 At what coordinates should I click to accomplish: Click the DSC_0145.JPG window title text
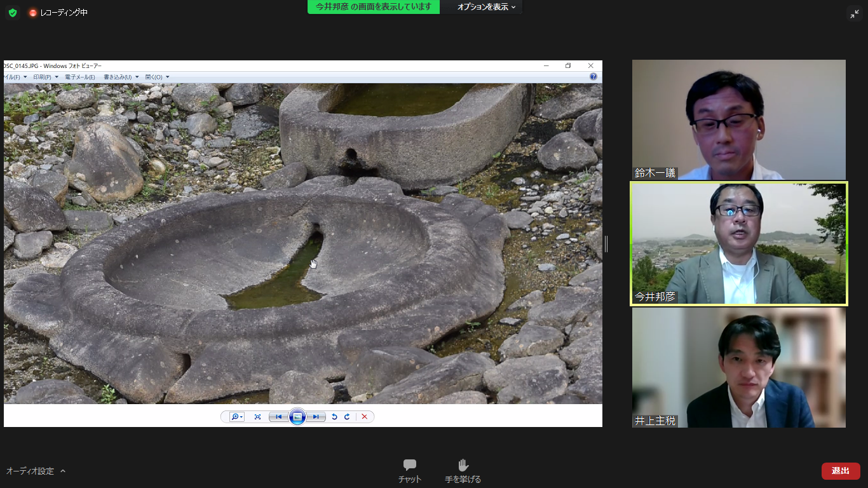53,66
